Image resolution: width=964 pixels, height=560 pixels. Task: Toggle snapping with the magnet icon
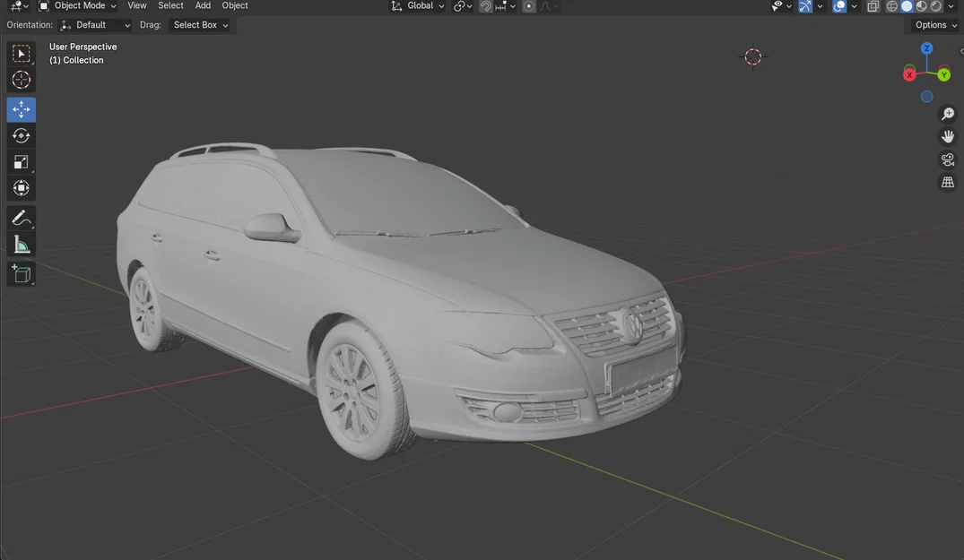(484, 5)
